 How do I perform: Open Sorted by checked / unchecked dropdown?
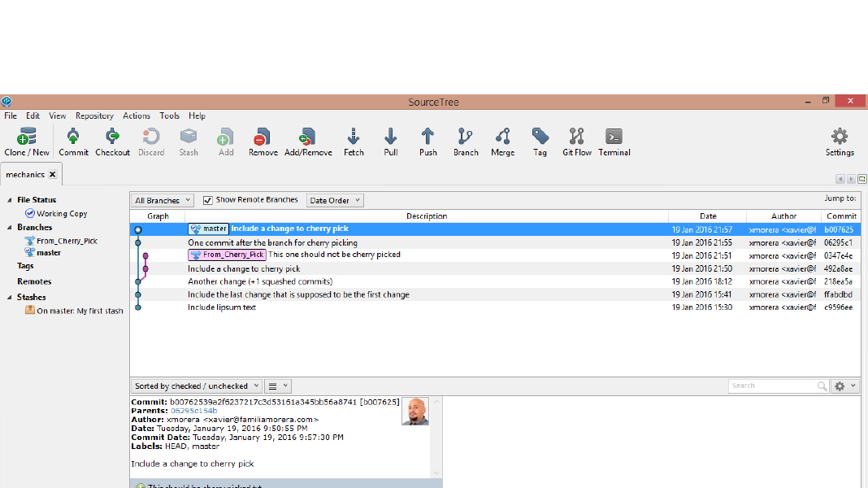(x=197, y=386)
